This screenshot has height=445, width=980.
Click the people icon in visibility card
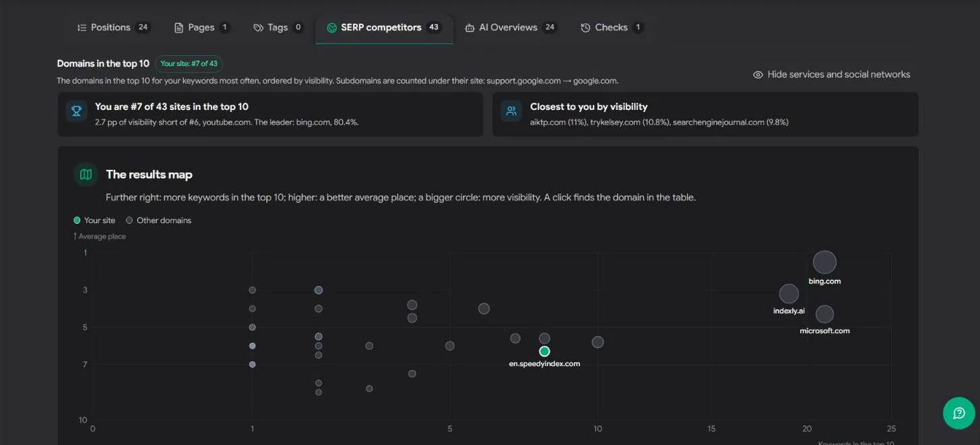[511, 111]
